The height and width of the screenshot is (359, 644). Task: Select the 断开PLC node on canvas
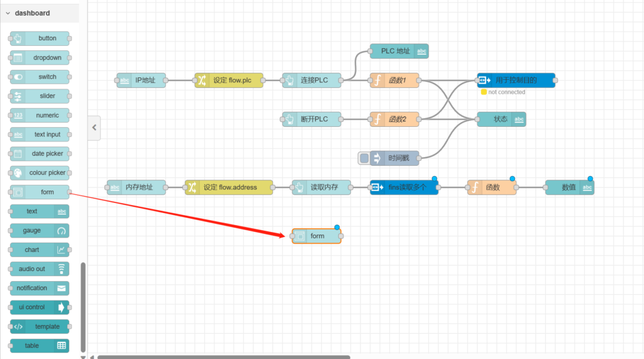(x=312, y=119)
